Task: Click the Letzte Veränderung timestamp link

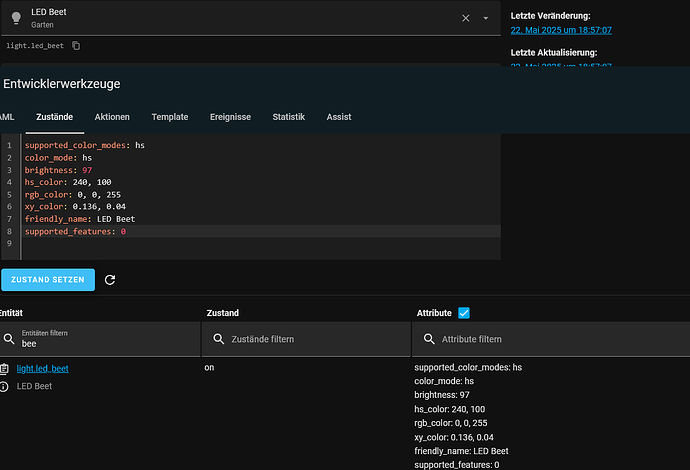Action: pos(561,30)
